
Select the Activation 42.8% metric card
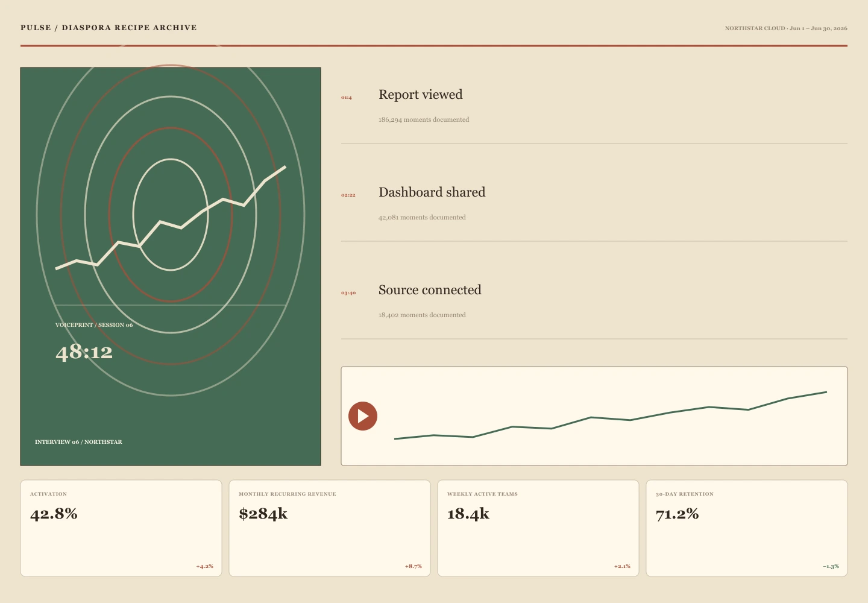121,528
